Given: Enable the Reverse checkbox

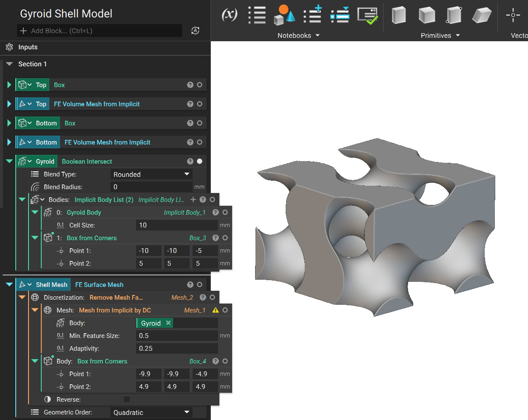Looking at the screenshot, I should pos(126,399).
